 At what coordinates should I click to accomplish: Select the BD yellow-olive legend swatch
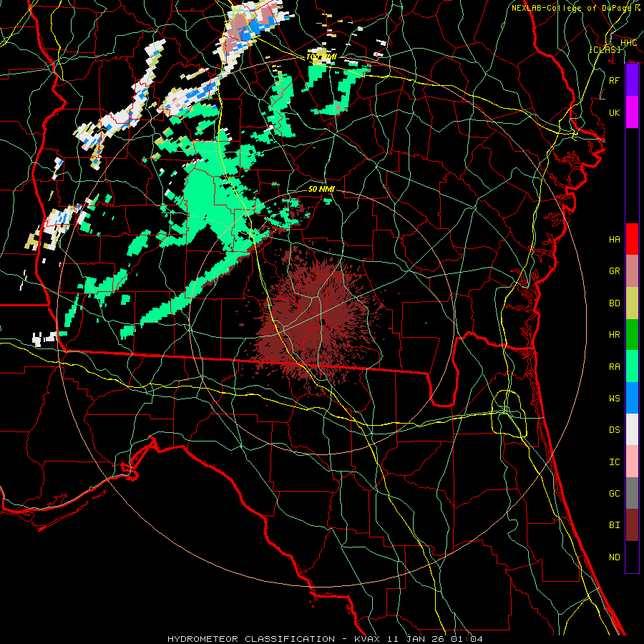(632, 303)
